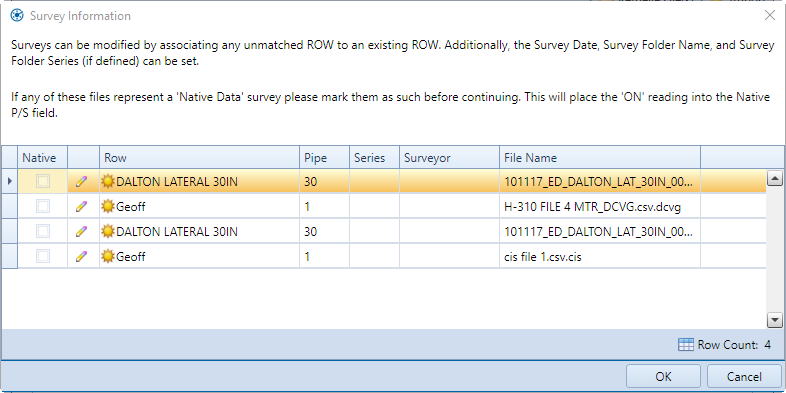Click Pipe value 1 in the cis file 1 row
Screen dimensions: 786x393
[x=307, y=257]
